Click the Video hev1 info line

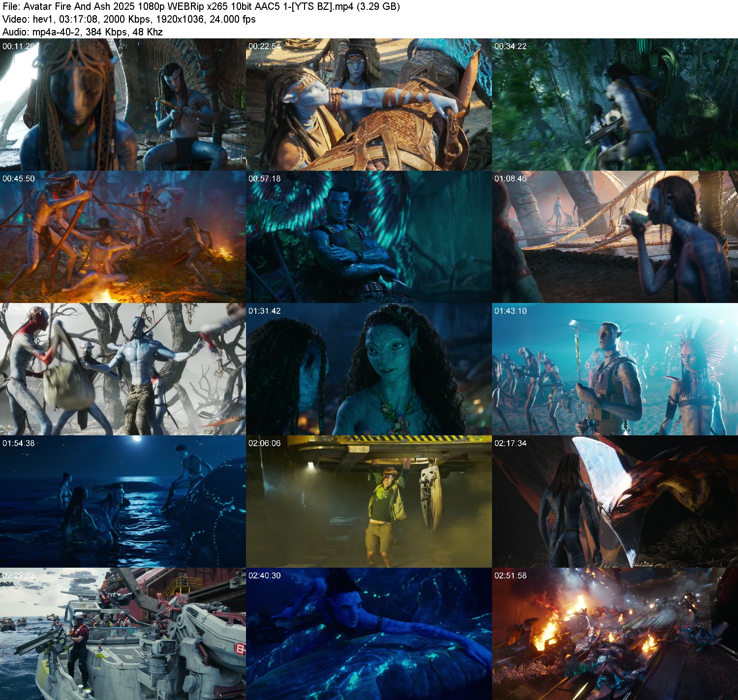129,19
